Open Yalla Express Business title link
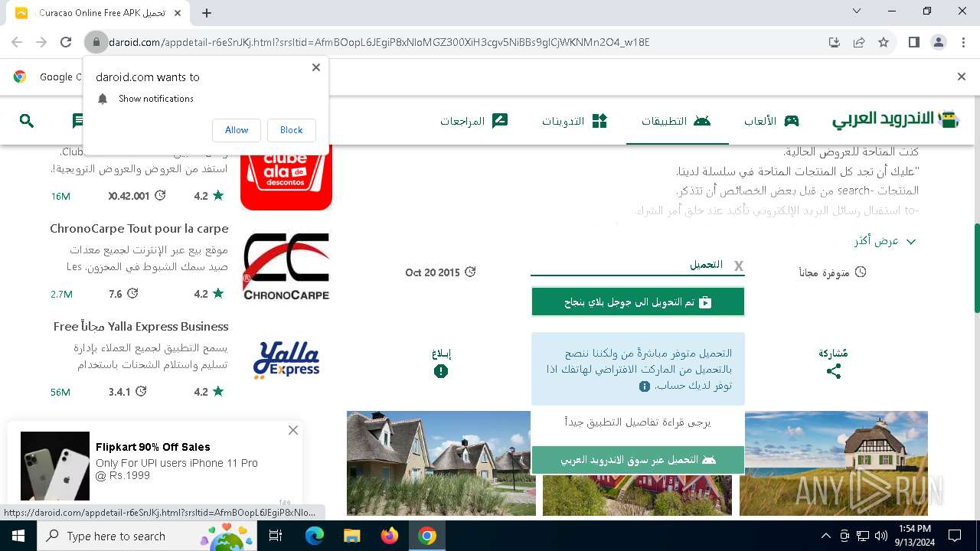Image resolution: width=980 pixels, height=551 pixels. pyautogui.click(x=141, y=327)
